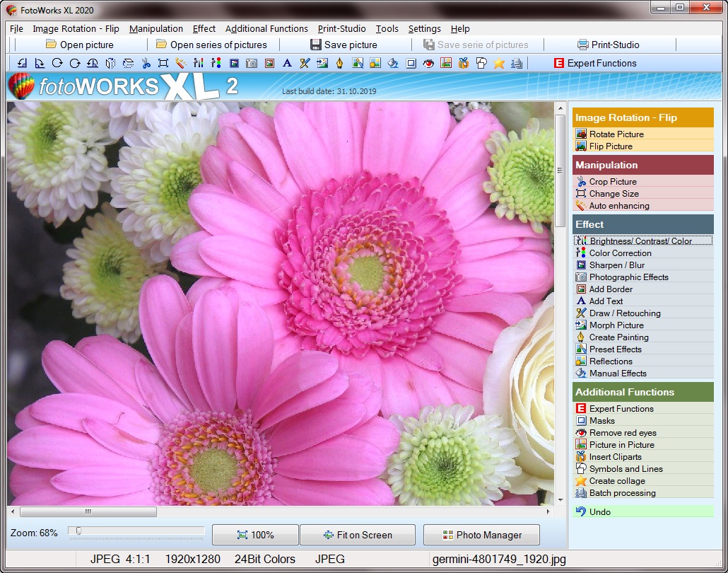Click the scissors crop icon in the top toolbar

(x=146, y=63)
